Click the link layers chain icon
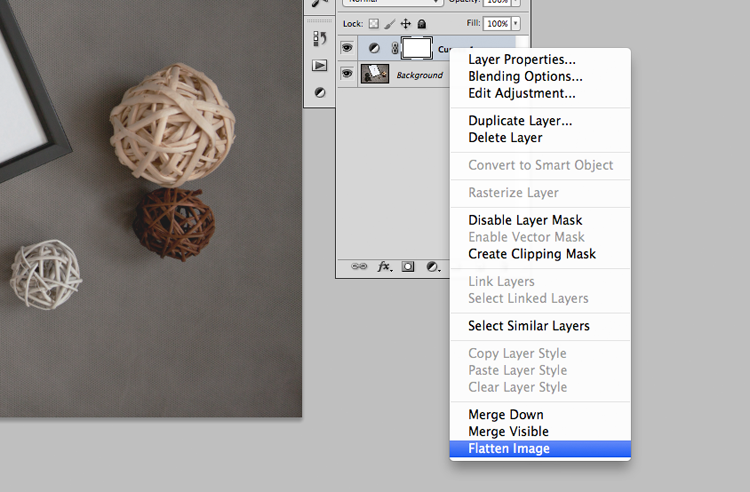Viewport: 750px width, 492px height. 359,266
